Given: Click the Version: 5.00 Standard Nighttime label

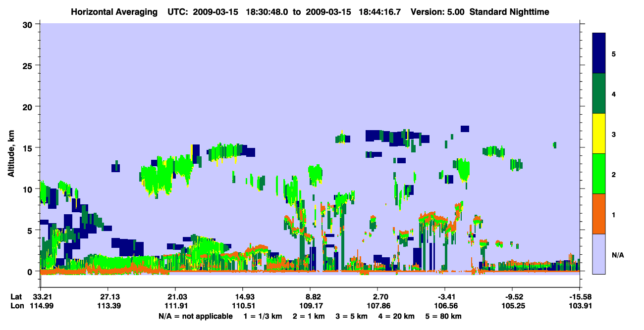Looking at the screenshot, I should tap(480, 11).
